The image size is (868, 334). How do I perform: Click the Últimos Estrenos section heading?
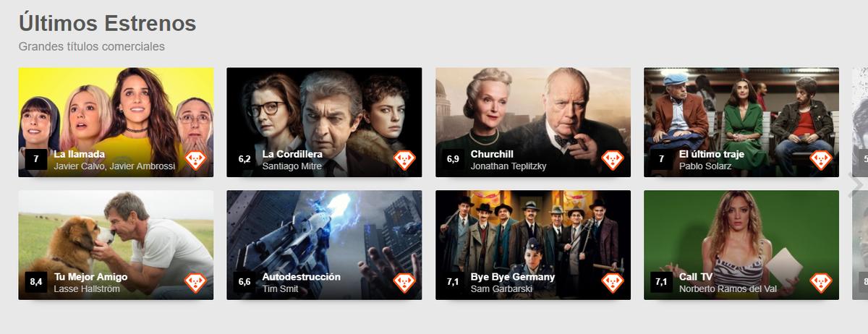107,22
